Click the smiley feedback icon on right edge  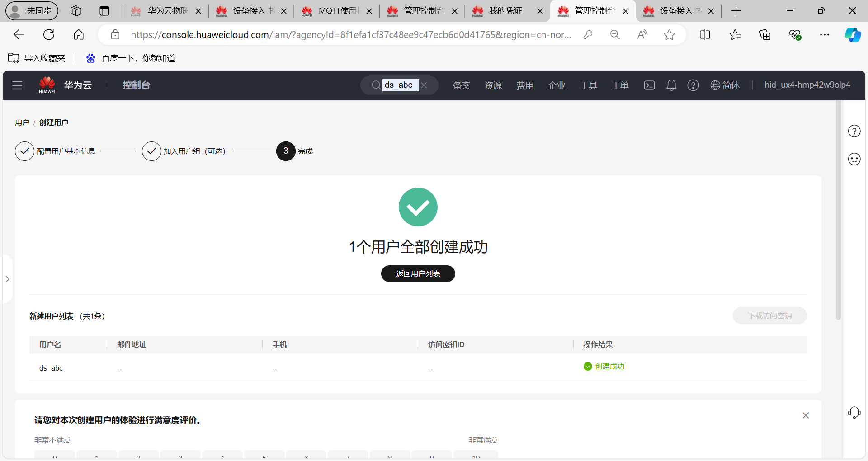pyautogui.click(x=854, y=159)
